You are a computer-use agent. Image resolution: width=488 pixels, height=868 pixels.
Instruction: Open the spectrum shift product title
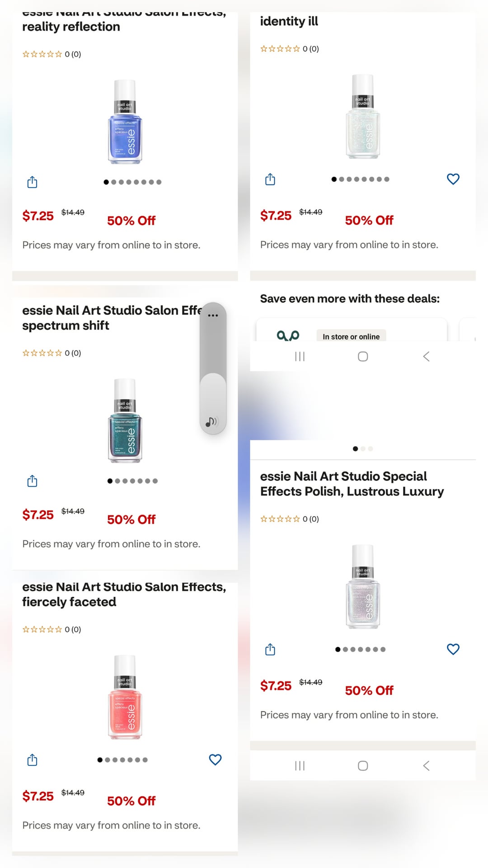[x=111, y=318]
